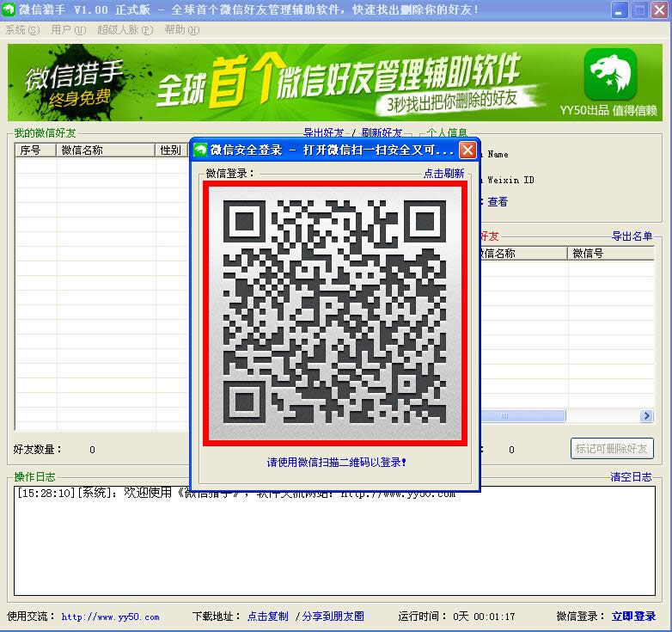Click the login dialog's title bar icon
Viewport: 672px width, 632px height.
(199, 150)
